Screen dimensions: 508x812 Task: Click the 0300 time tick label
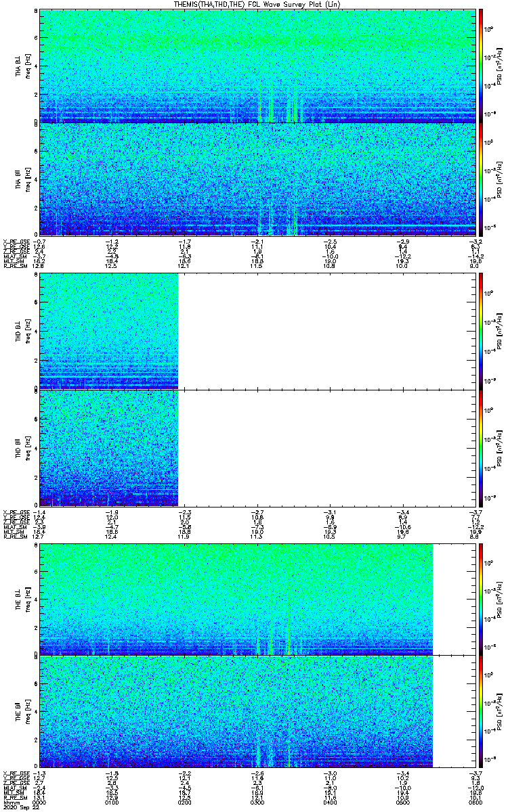(x=257, y=801)
